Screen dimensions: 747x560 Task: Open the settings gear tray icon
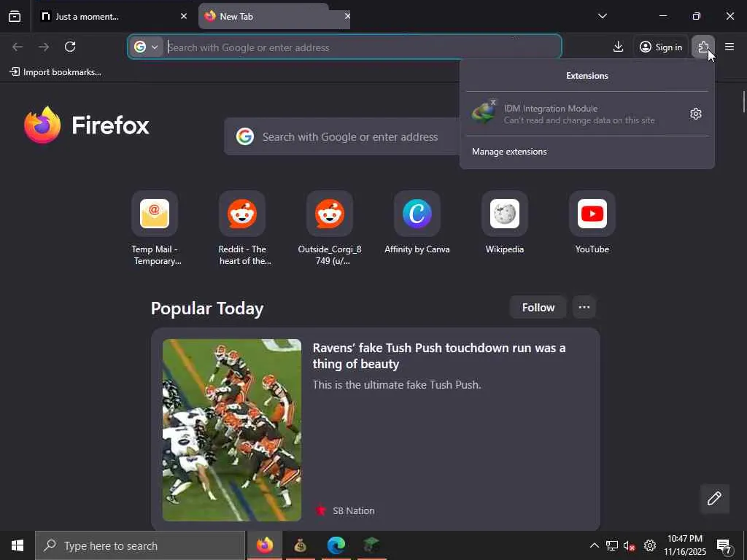[x=649, y=545]
